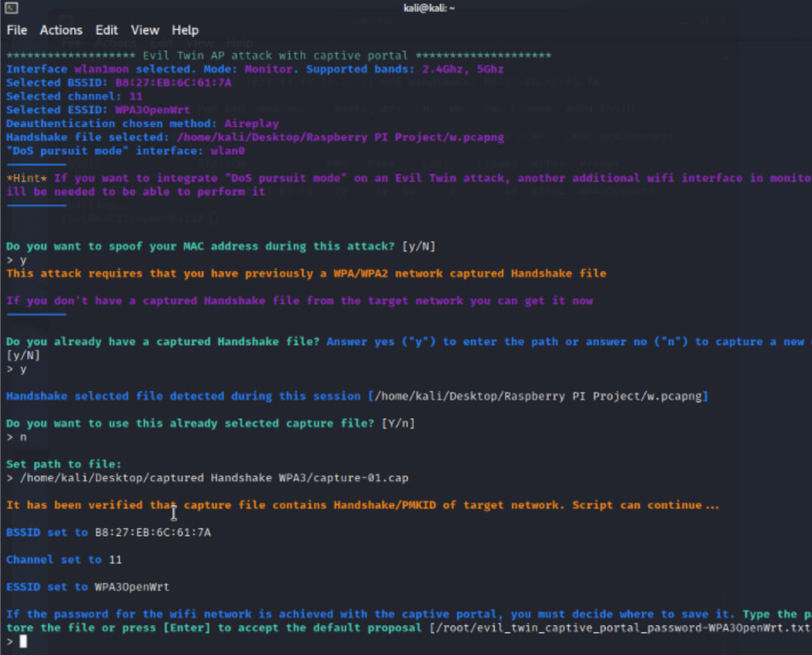Click the '"DoS pursuit mode" interface: wlan0' line
This screenshot has height=655, width=812.
[x=125, y=151]
